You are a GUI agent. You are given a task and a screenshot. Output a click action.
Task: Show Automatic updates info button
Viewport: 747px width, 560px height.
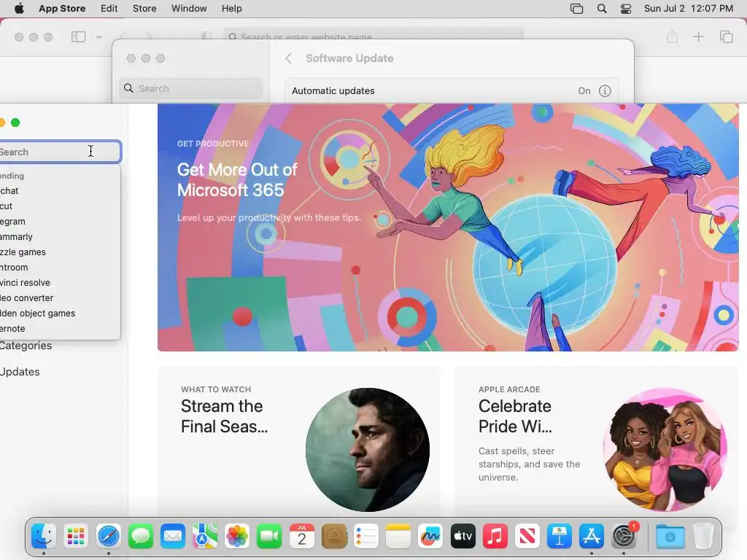(605, 91)
